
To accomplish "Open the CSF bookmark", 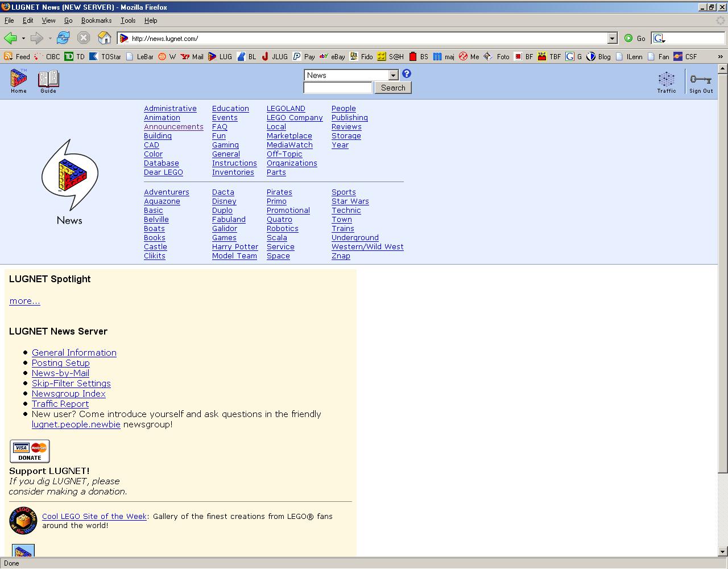I will pos(685,56).
